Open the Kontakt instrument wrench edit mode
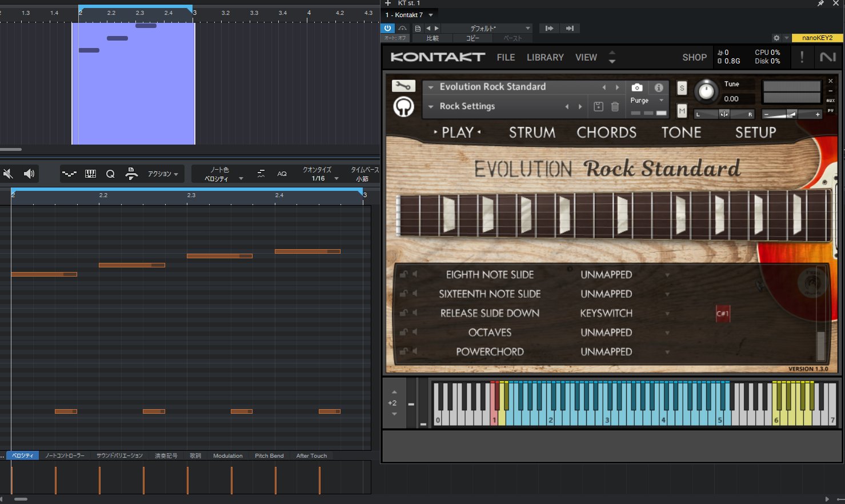The height and width of the screenshot is (504, 845). pyautogui.click(x=403, y=86)
